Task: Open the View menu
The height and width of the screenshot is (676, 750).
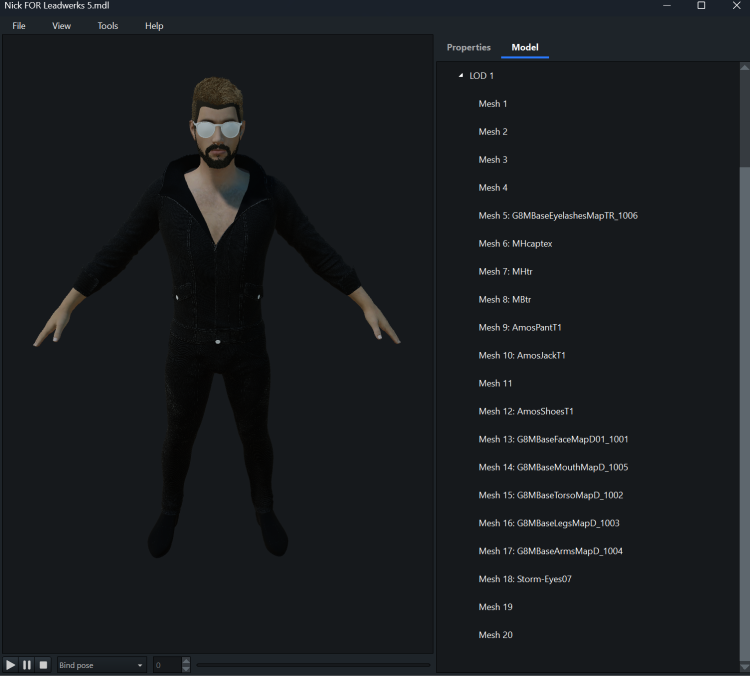Action: (62, 26)
